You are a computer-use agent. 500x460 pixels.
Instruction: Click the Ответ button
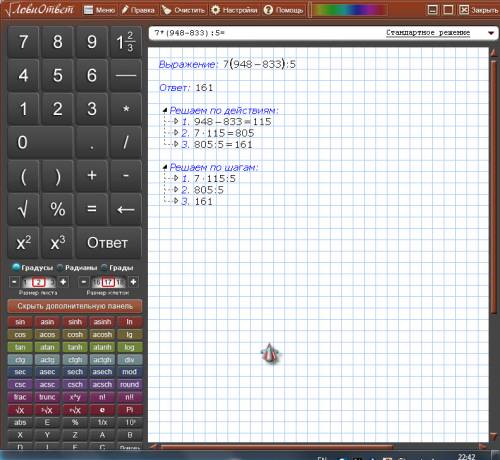[x=108, y=243]
